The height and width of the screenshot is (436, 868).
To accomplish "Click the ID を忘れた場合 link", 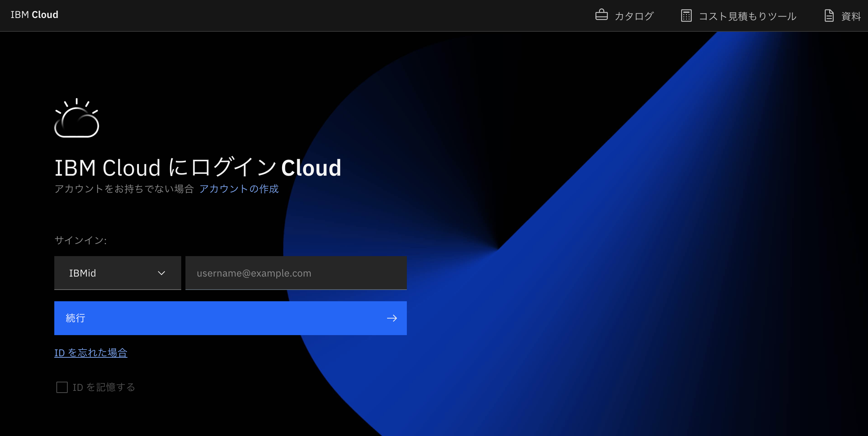I will click(x=91, y=353).
